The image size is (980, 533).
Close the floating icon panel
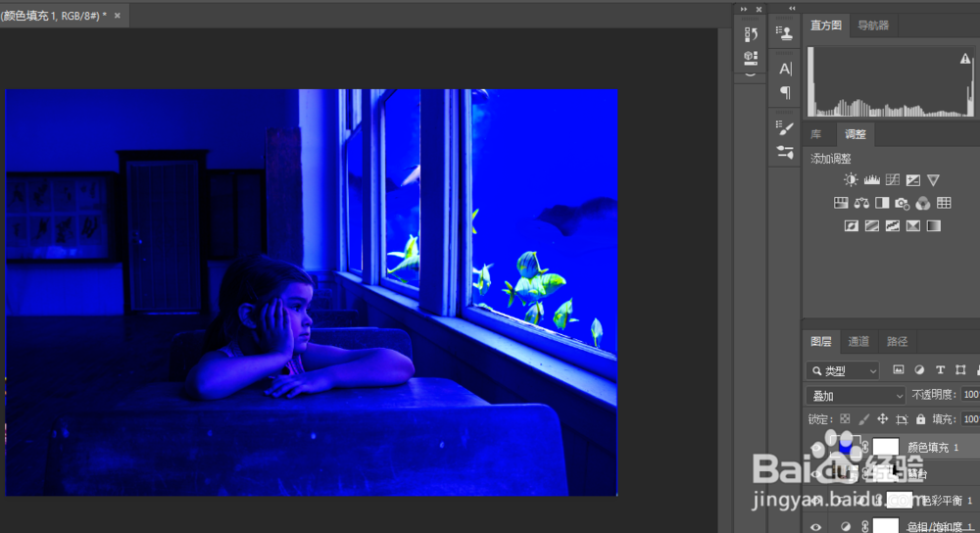pyautogui.click(x=759, y=10)
